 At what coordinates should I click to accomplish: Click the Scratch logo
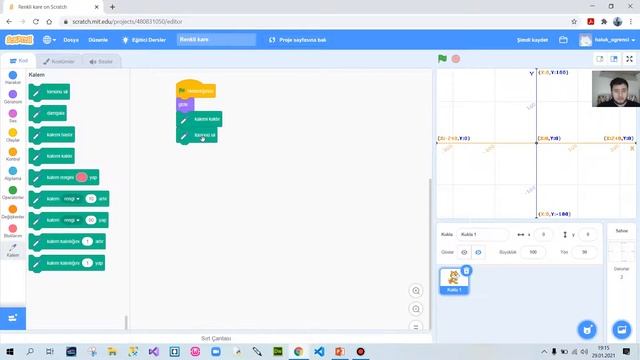[19, 40]
